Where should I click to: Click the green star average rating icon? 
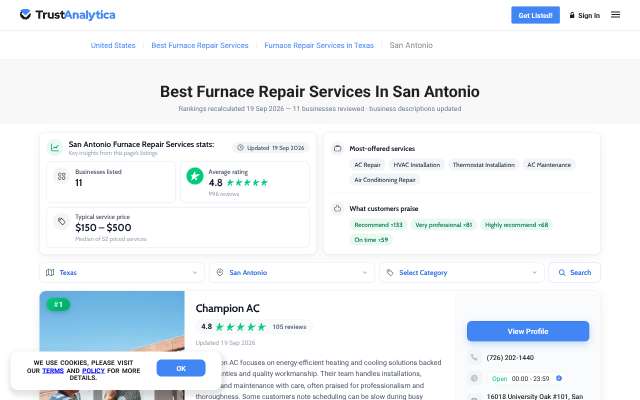[195, 176]
